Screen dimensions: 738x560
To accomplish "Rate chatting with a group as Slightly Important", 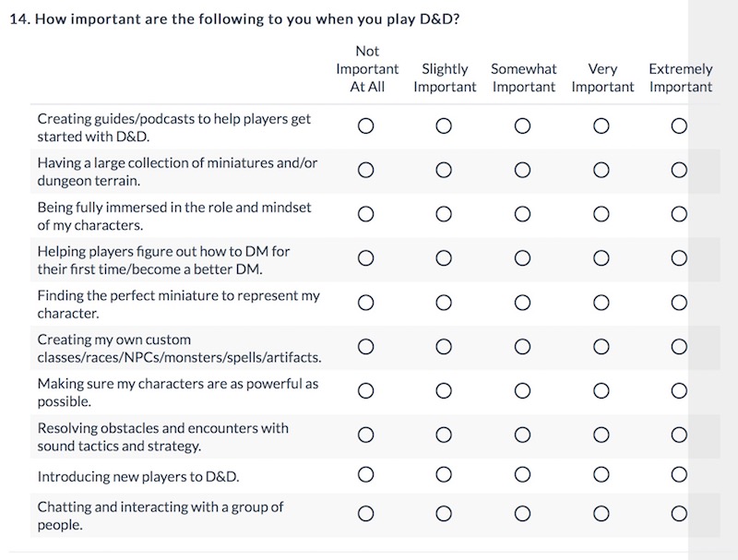I will [444, 514].
